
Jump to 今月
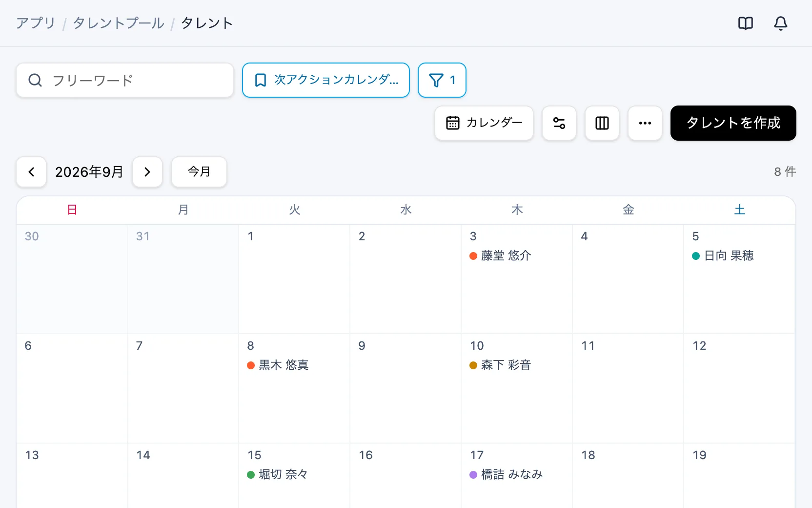199,172
